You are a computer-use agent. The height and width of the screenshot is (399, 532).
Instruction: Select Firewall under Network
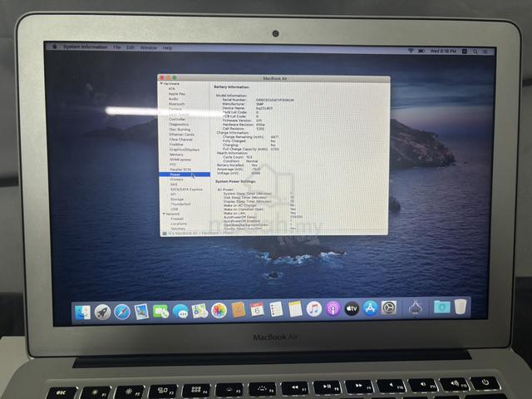point(177,219)
